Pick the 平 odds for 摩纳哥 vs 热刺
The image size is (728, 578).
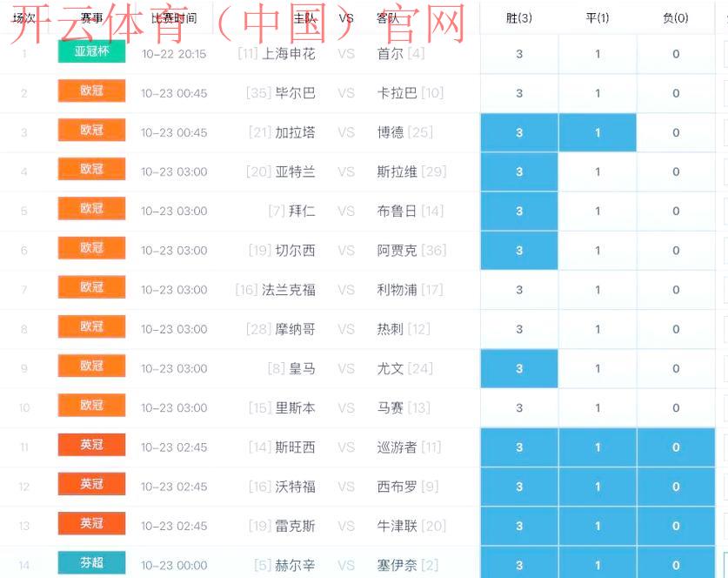tap(596, 329)
